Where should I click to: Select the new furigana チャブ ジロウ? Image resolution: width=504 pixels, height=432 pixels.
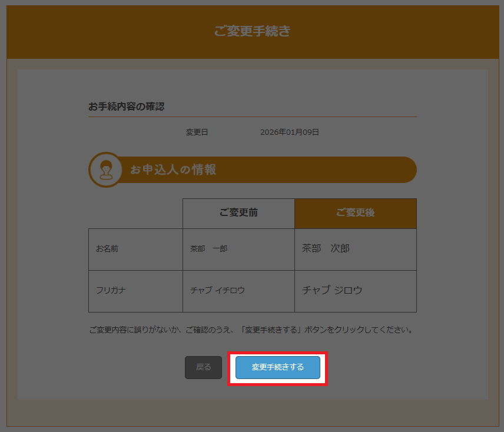click(332, 290)
